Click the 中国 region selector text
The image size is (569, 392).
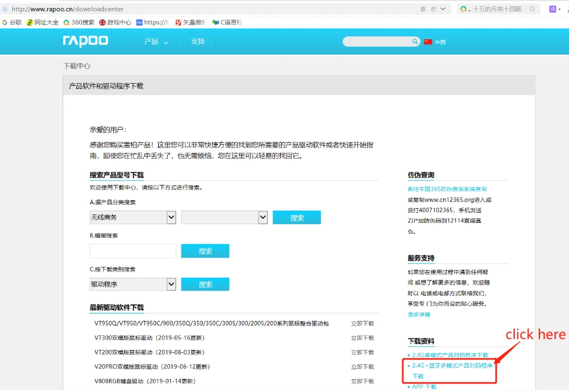pyautogui.click(x=440, y=42)
